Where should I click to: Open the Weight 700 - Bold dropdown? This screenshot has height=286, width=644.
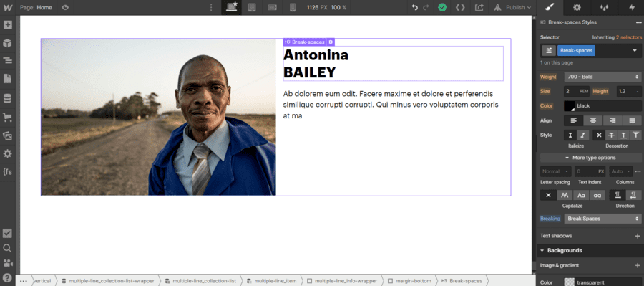tap(603, 77)
